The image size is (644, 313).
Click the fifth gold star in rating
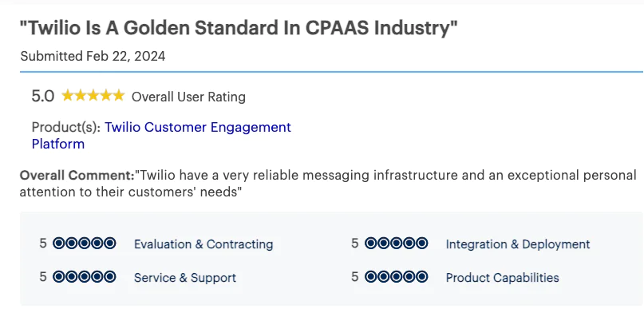click(118, 96)
